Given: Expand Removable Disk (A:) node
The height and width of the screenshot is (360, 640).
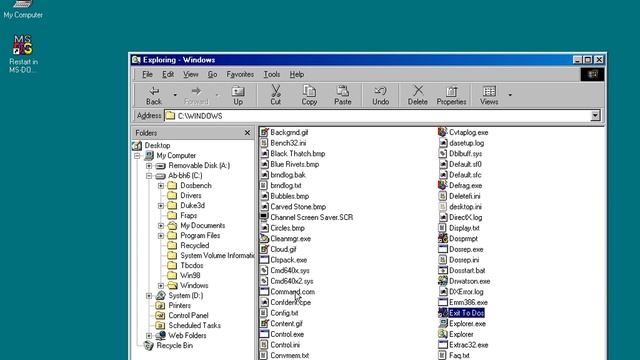Looking at the screenshot, I should pyautogui.click(x=149, y=166).
